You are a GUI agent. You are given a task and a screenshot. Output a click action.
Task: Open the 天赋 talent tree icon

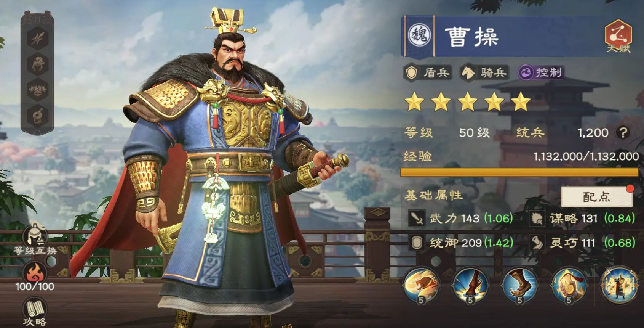tap(618, 36)
